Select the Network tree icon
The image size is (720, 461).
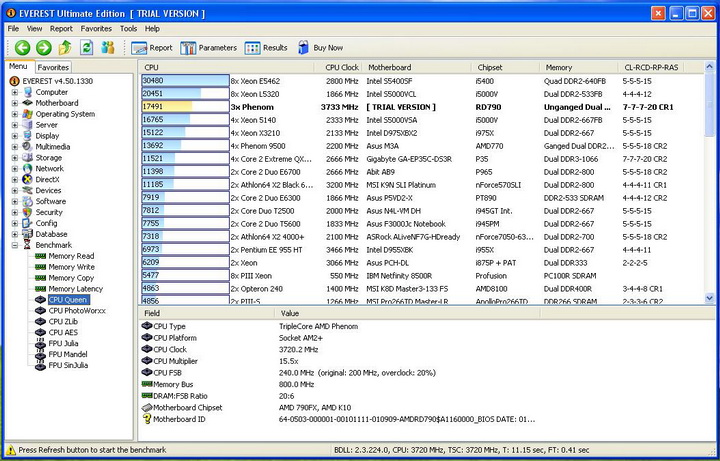click(28, 169)
